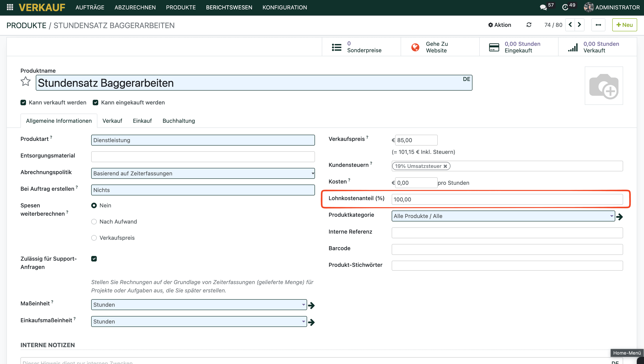Mark product as favorite with star icon

[26, 81]
